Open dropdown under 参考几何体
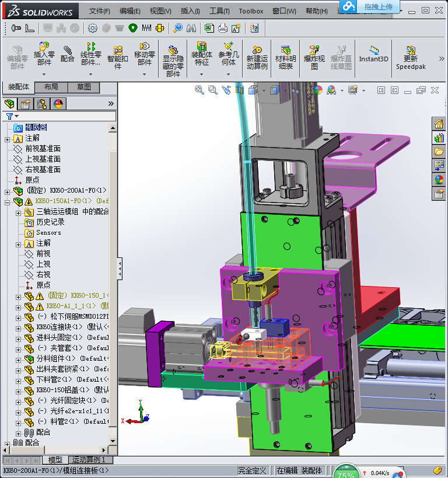Image resolution: width=448 pixels, height=478 pixels. (x=228, y=74)
